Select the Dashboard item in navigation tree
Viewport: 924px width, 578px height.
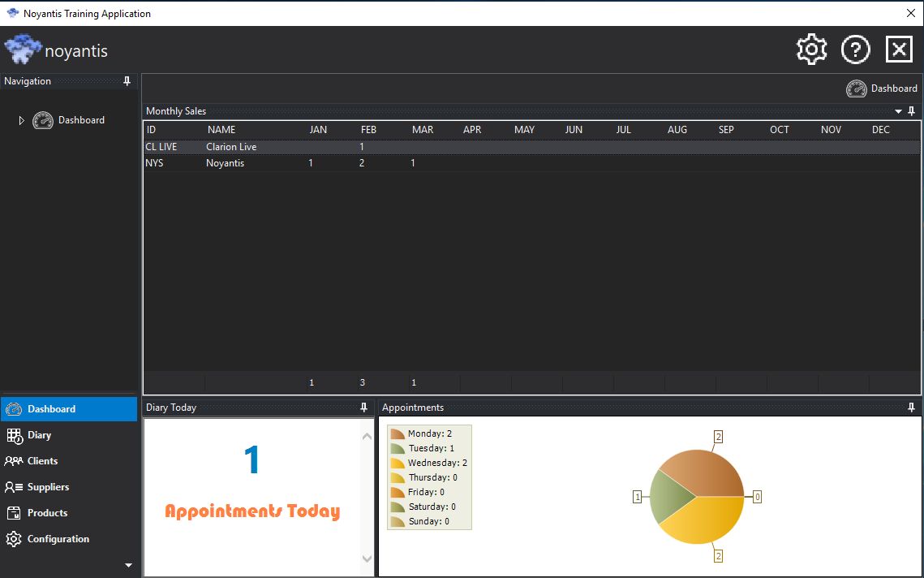point(81,120)
